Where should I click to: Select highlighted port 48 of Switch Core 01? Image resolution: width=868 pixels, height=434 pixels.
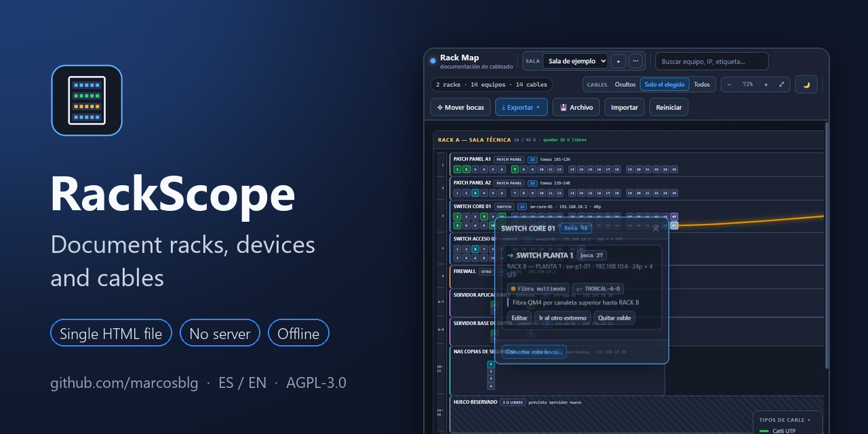coord(674,225)
